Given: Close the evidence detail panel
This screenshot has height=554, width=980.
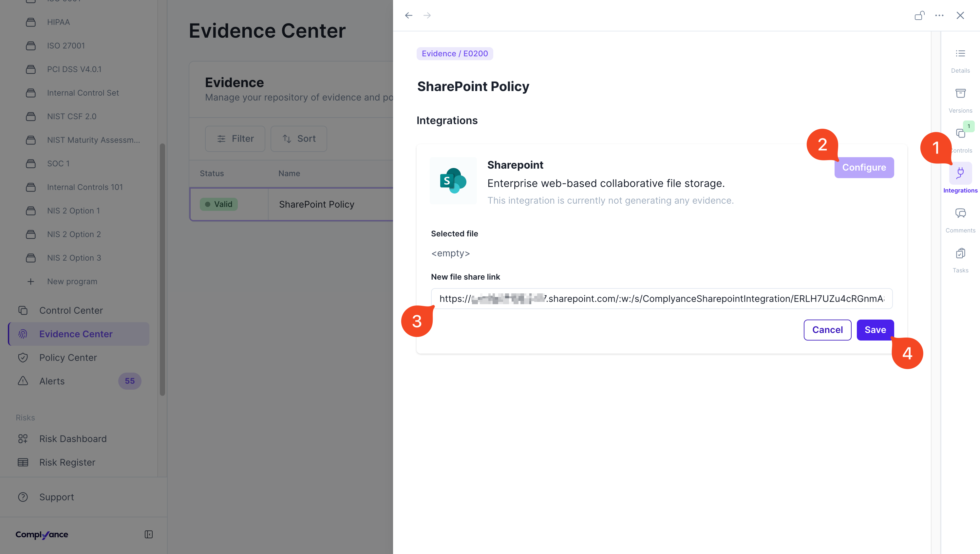Looking at the screenshot, I should pos(960,16).
